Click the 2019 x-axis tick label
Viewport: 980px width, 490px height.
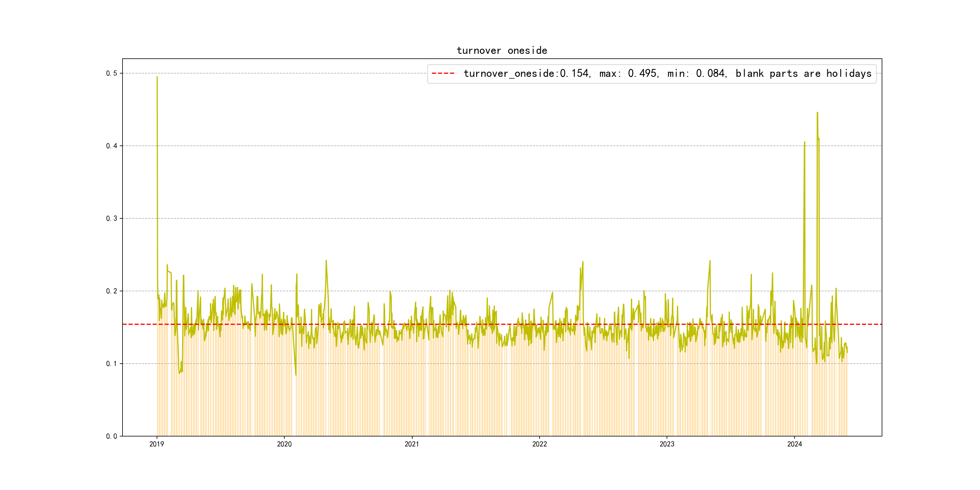coord(157,444)
